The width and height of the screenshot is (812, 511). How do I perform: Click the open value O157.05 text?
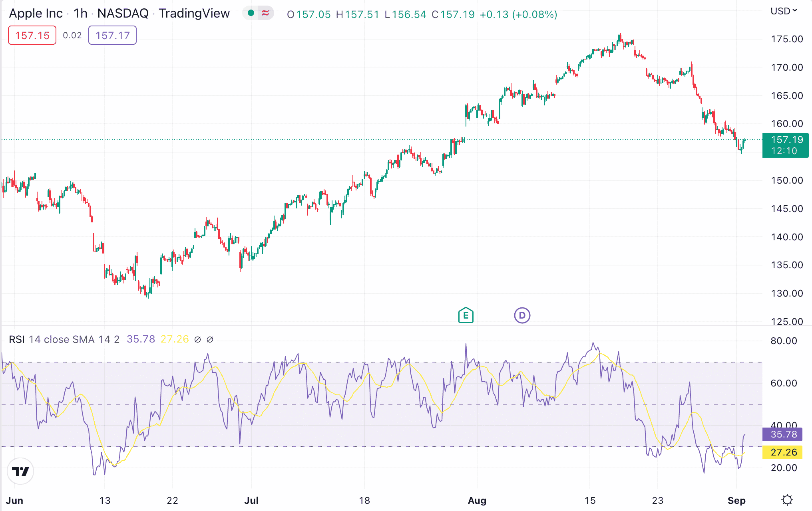(309, 15)
